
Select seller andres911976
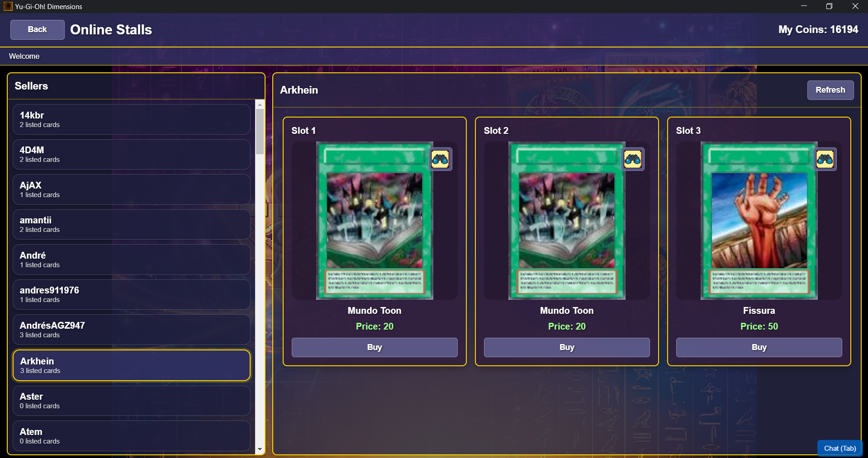point(132,294)
